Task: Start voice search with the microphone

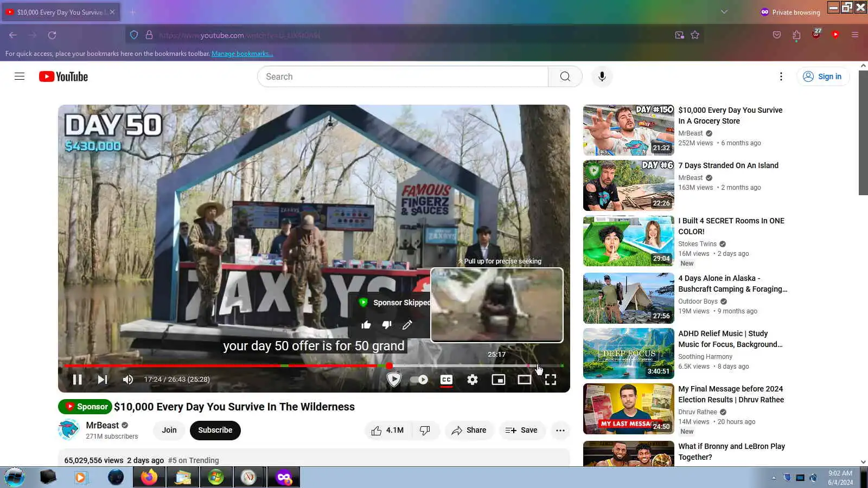Action: (x=602, y=76)
